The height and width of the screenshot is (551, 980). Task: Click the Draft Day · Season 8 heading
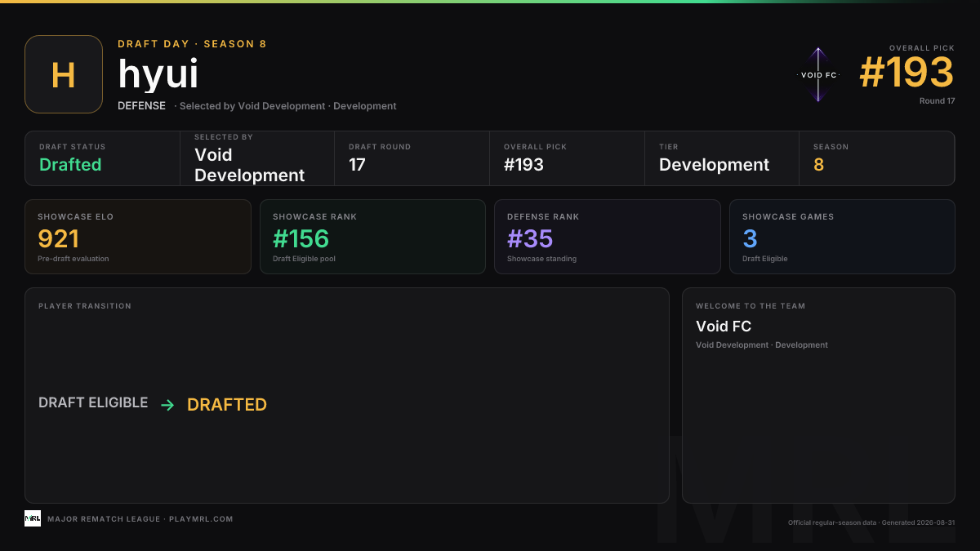[192, 44]
